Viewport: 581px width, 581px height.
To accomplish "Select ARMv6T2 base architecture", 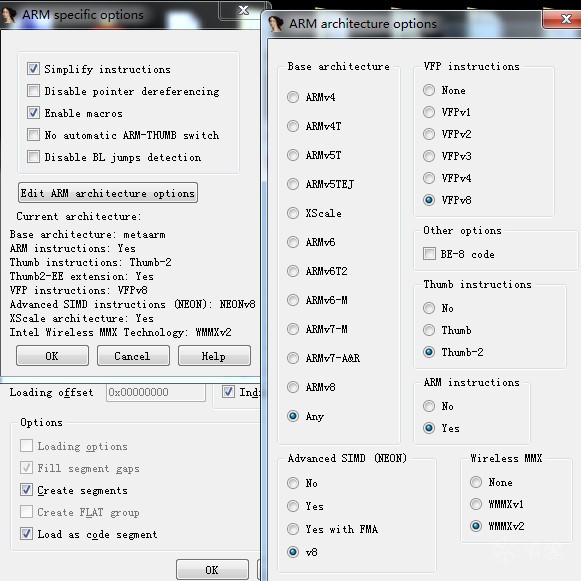I will pyautogui.click(x=293, y=271).
